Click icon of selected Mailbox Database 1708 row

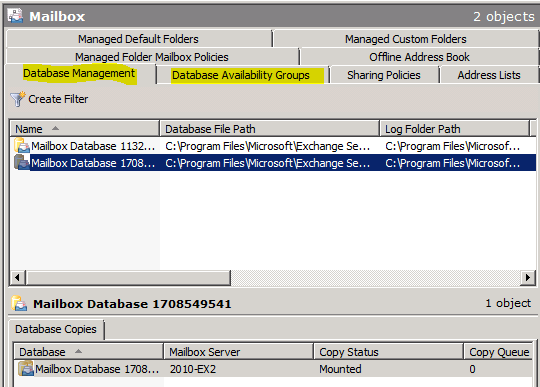(x=22, y=163)
